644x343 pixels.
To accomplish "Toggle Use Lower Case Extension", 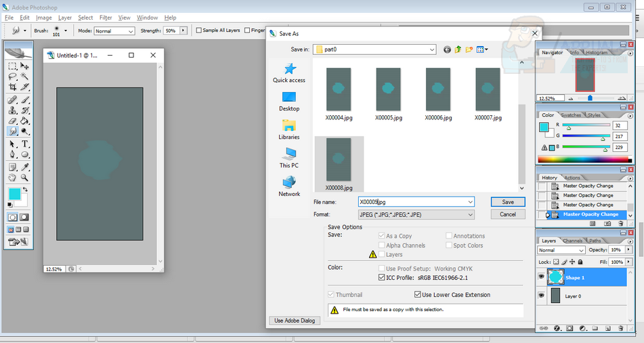I will pyautogui.click(x=417, y=294).
